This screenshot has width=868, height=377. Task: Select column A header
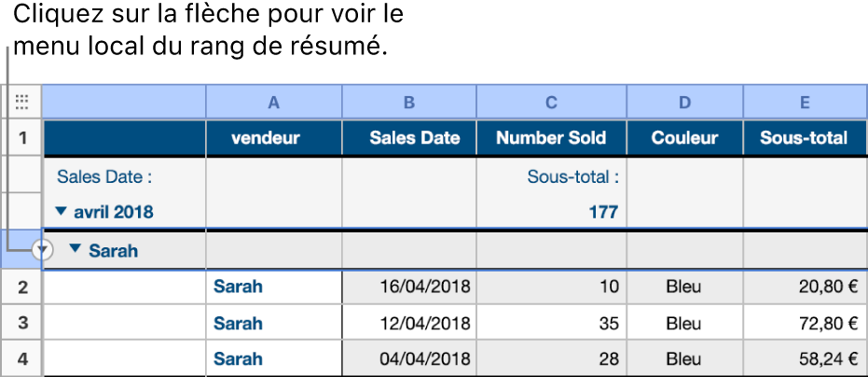pyautogui.click(x=274, y=103)
